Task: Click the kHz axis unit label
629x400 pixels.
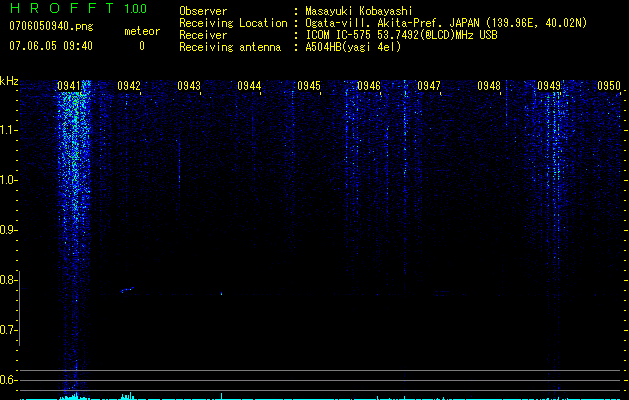Action: (9, 81)
